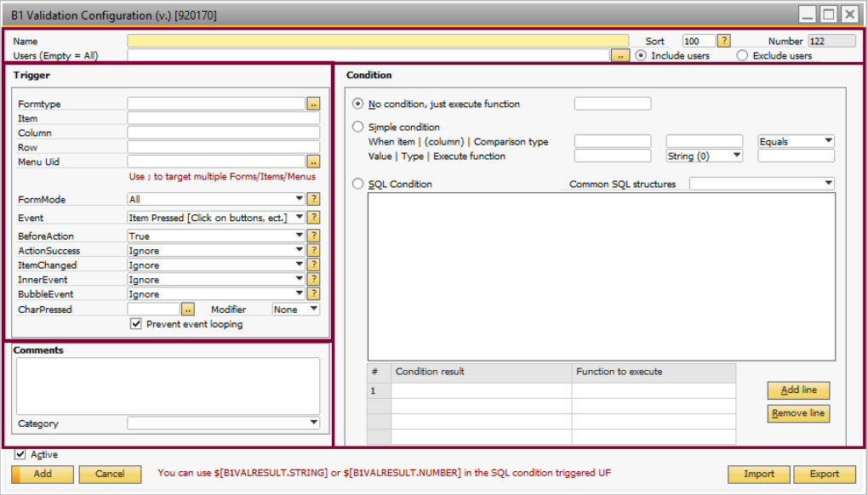Open the ActionSuccess dropdown
This screenshot has width=868, height=495.
click(216, 251)
